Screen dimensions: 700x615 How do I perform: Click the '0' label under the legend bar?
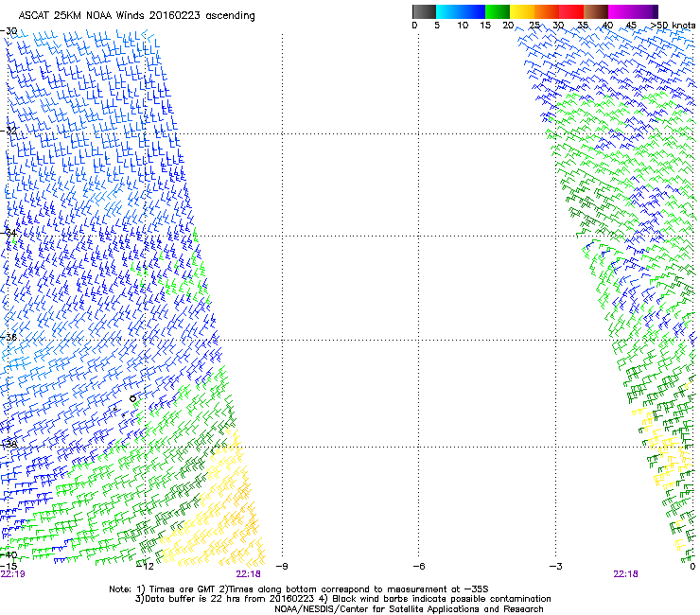(x=414, y=26)
